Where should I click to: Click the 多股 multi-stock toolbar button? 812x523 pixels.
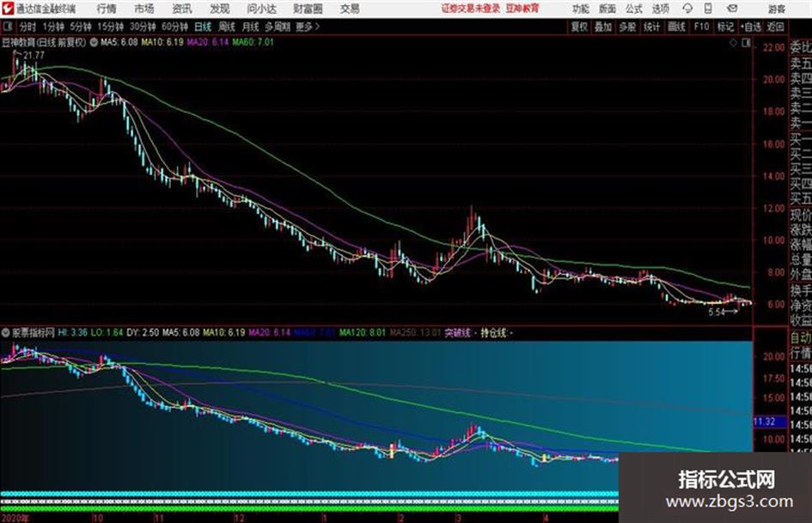point(627,27)
